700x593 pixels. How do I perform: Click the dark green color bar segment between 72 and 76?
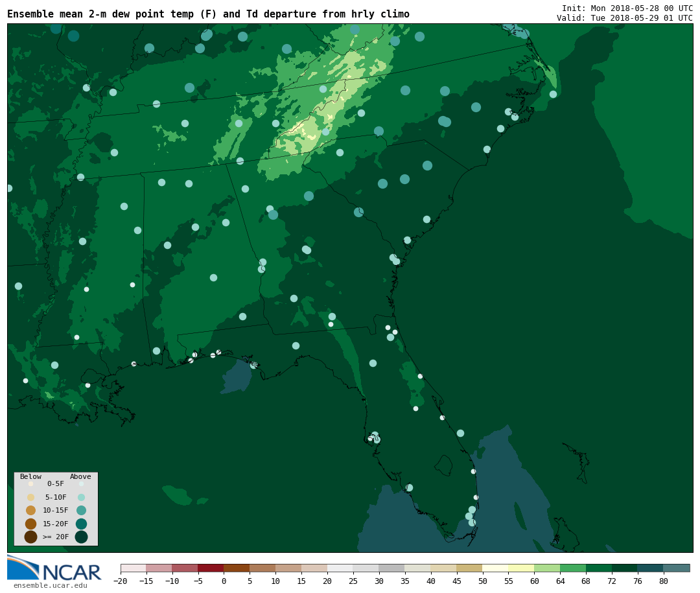pos(625,568)
